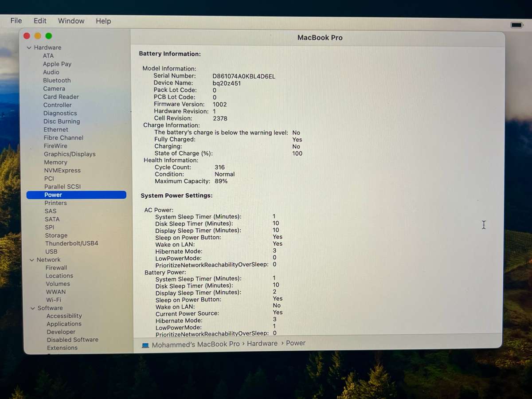This screenshot has width=532, height=399.
Task: Open the Window menu
Action: coord(71,21)
